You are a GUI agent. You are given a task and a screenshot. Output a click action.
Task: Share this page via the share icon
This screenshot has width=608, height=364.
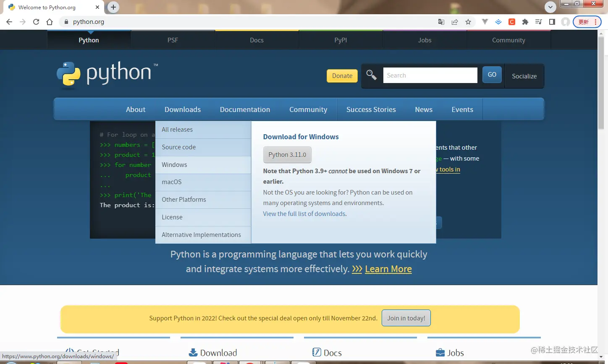click(455, 22)
